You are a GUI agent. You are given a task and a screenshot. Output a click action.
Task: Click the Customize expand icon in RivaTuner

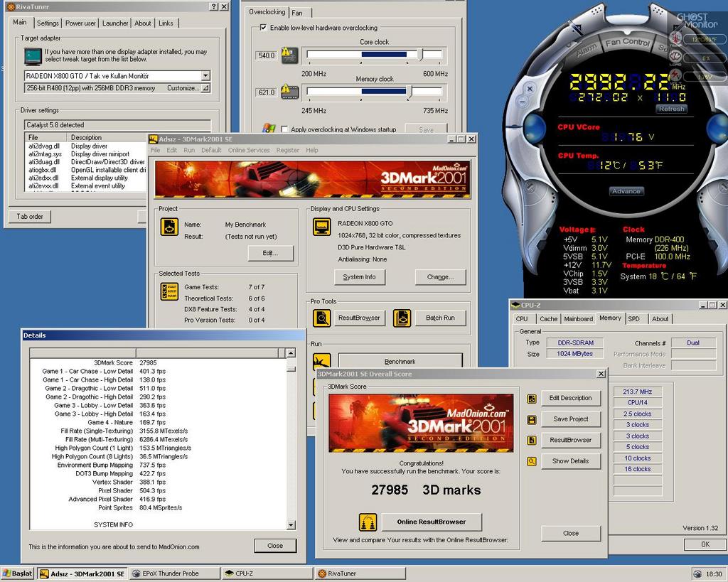pyautogui.click(x=205, y=87)
